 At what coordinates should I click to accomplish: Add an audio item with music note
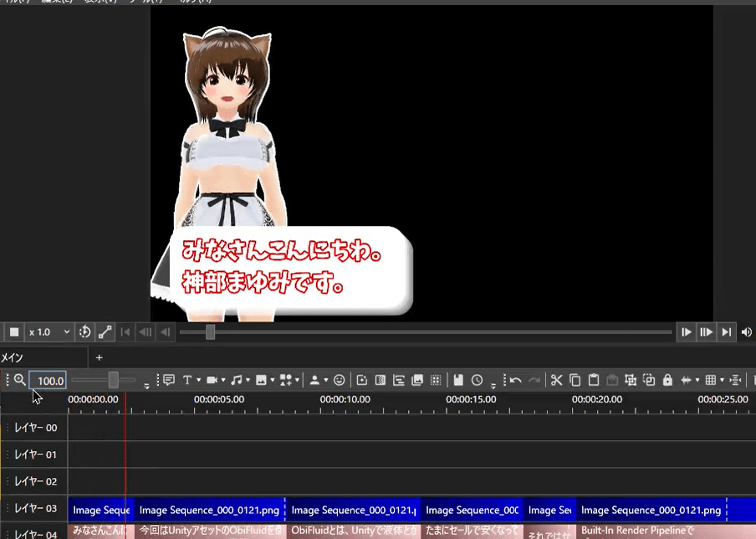(236, 380)
